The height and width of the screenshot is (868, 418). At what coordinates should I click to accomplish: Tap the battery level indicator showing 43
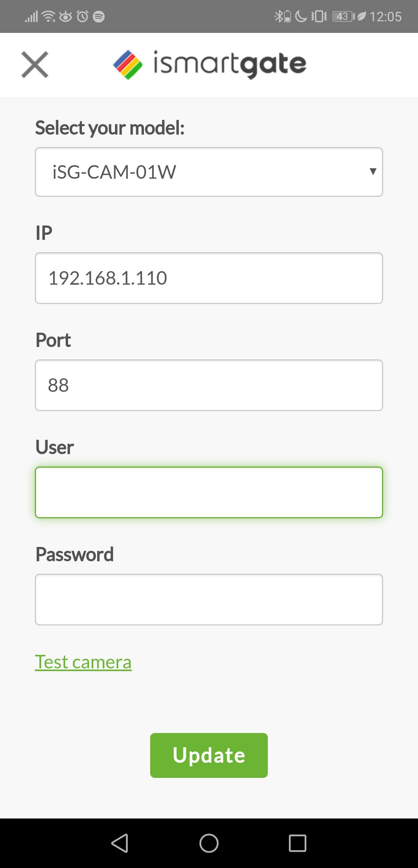coord(344,16)
